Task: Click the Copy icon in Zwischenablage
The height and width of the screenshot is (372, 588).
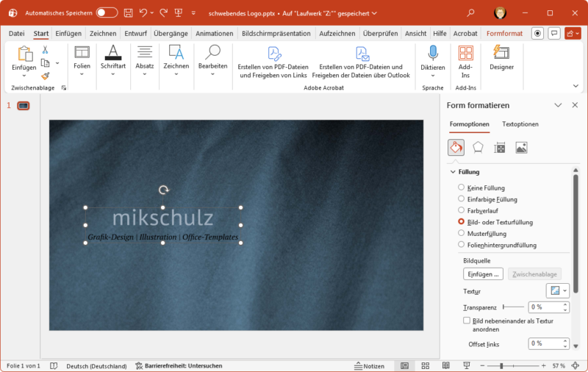Action: coord(45,63)
